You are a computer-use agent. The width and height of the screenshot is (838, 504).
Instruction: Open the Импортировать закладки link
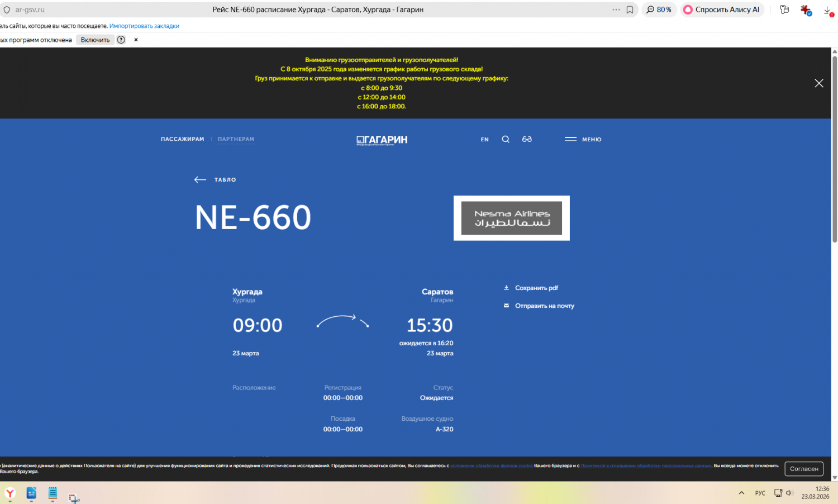(x=144, y=26)
